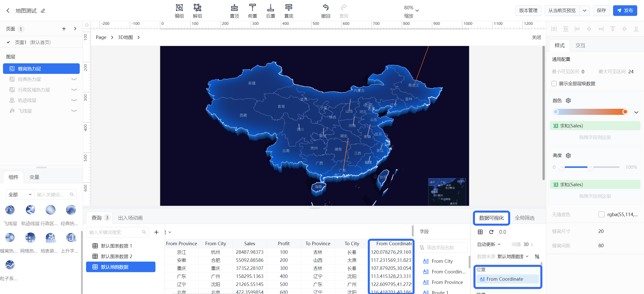Click the edit pencil icon beside 地图测试

pyautogui.click(x=43, y=11)
